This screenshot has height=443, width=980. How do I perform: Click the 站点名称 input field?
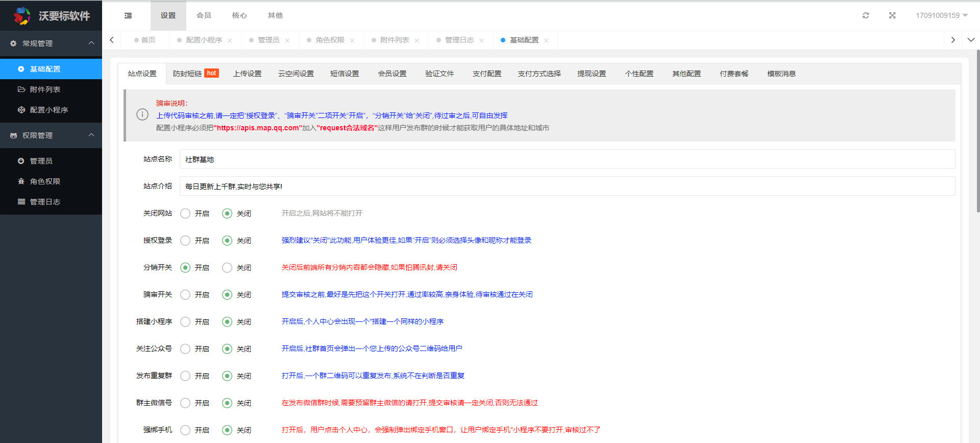click(x=567, y=159)
